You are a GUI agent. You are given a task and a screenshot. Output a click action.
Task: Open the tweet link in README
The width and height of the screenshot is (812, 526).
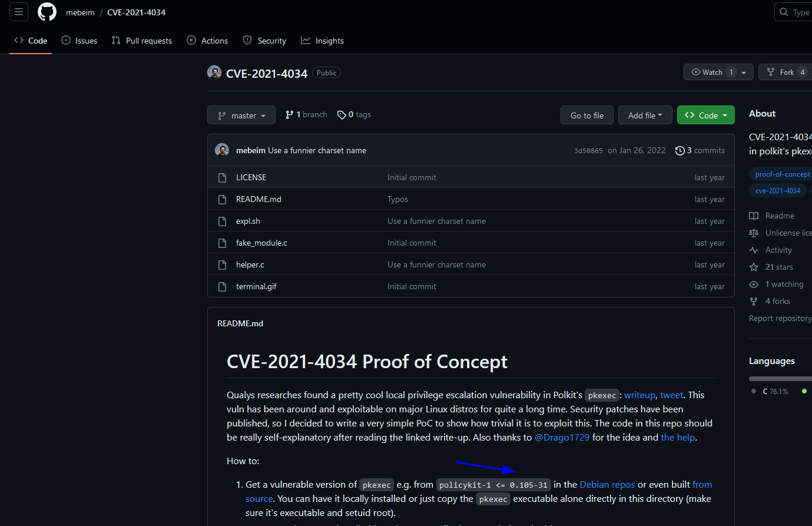pos(672,395)
